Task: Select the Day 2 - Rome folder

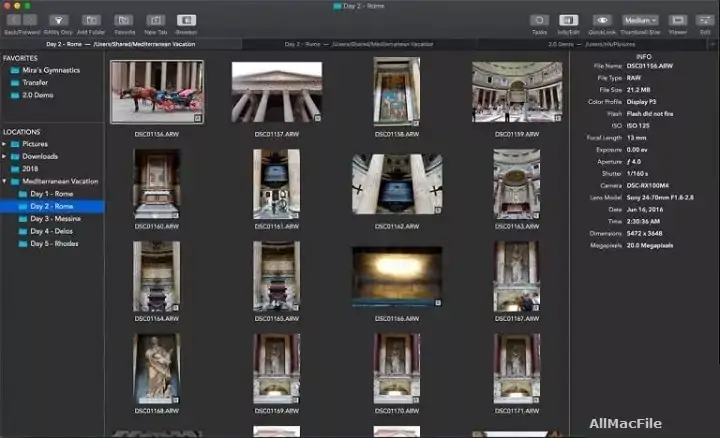Action: click(x=51, y=207)
